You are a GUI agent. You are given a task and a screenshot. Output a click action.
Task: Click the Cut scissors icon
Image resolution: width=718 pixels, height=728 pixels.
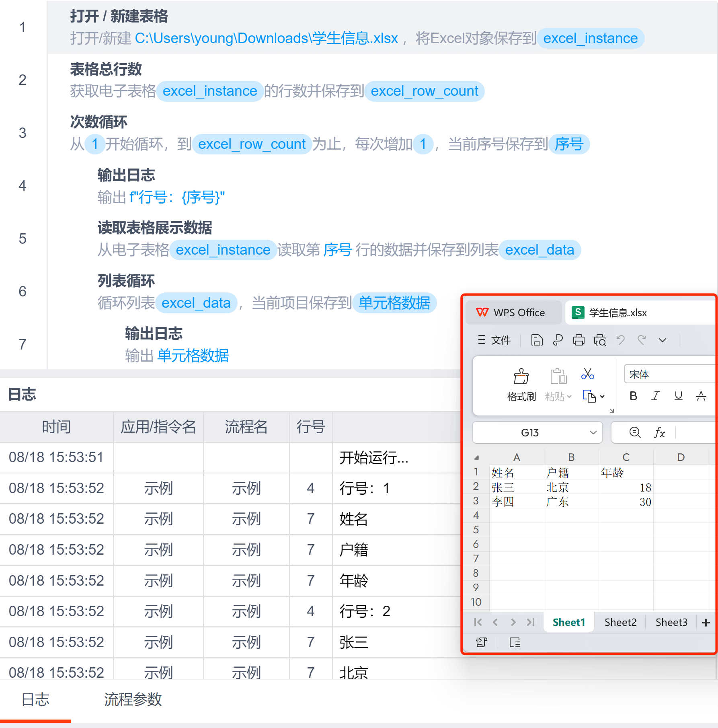click(587, 374)
